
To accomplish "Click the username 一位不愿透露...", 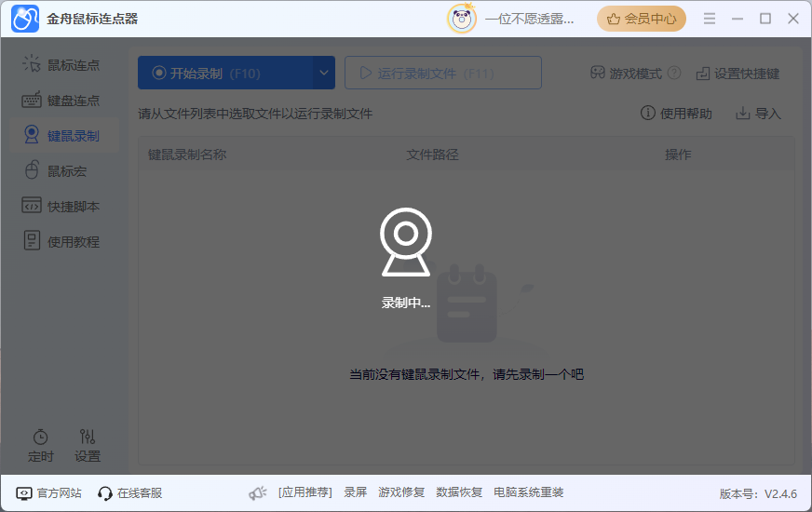I will tap(529, 20).
